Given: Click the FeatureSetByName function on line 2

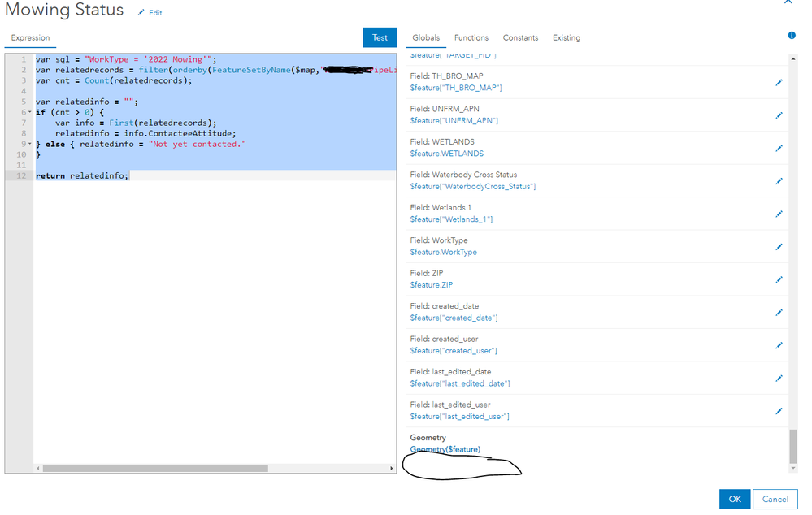Looking at the screenshot, I should 251,70.
